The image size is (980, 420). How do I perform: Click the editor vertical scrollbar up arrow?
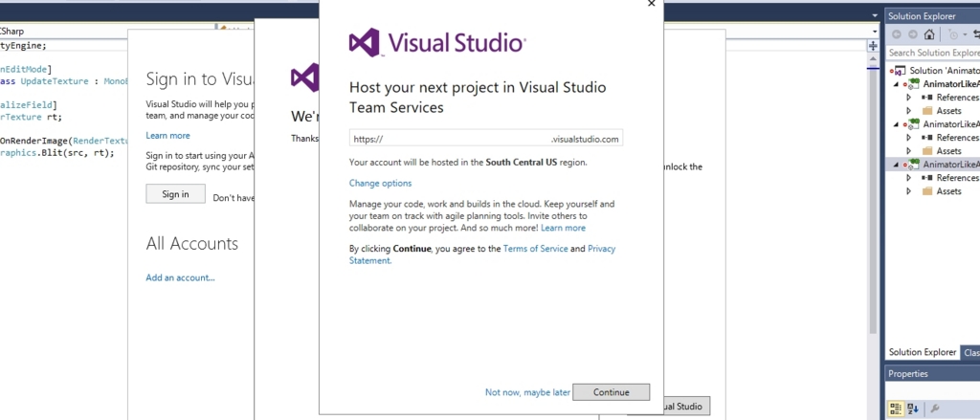coord(873,58)
